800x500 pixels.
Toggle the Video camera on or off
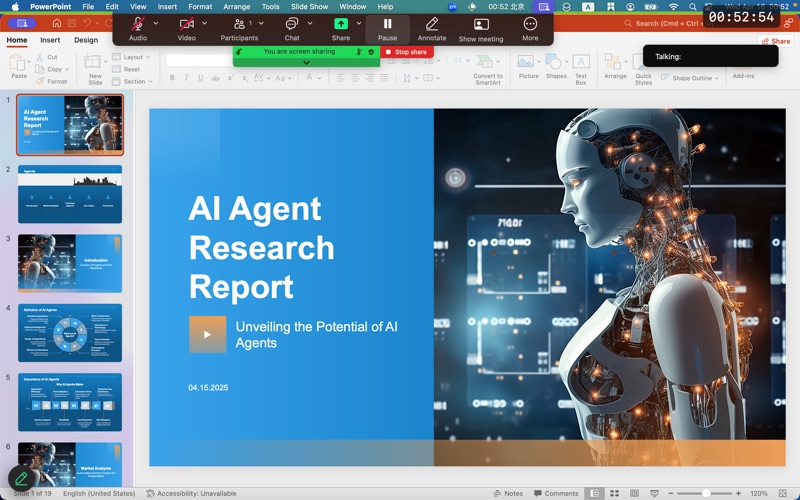187,24
